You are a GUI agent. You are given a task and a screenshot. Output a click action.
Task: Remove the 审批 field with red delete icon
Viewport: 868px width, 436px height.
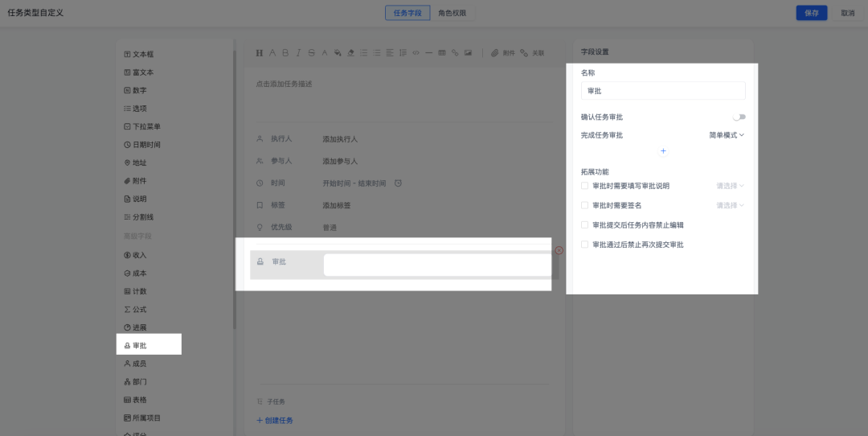(x=559, y=250)
